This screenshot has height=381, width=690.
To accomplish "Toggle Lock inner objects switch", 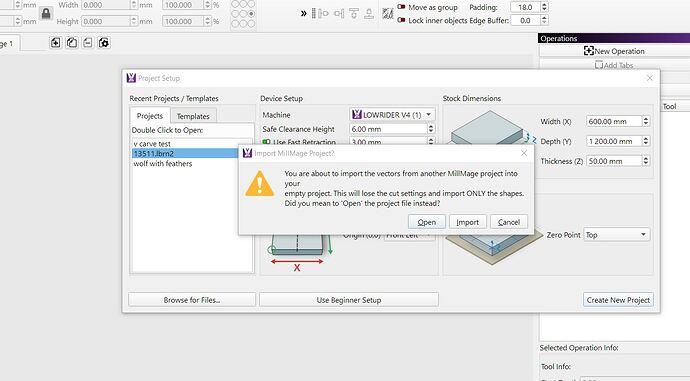I will coord(401,20).
